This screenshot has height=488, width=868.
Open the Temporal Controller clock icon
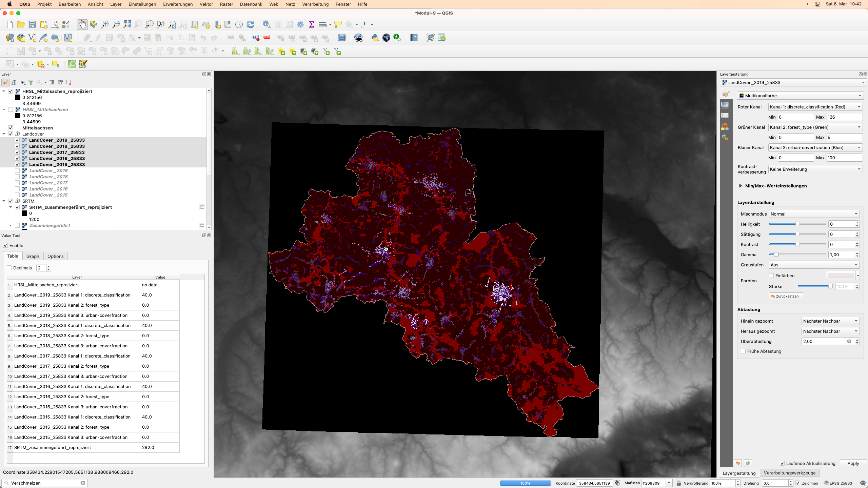point(239,24)
